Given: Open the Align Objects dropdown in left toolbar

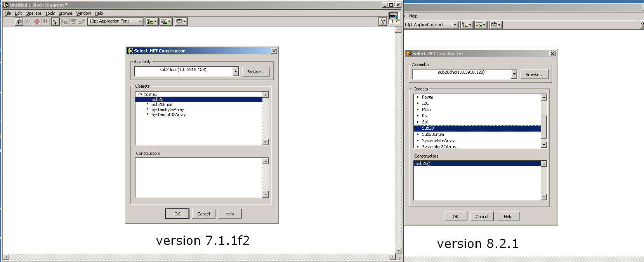Looking at the screenshot, I should pyautogui.click(x=152, y=22).
